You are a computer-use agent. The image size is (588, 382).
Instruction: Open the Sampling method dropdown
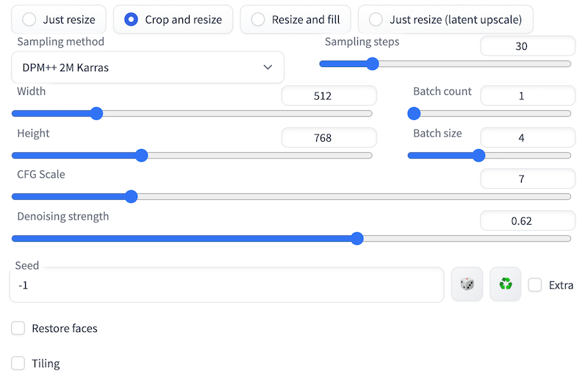tap(148, 68)
